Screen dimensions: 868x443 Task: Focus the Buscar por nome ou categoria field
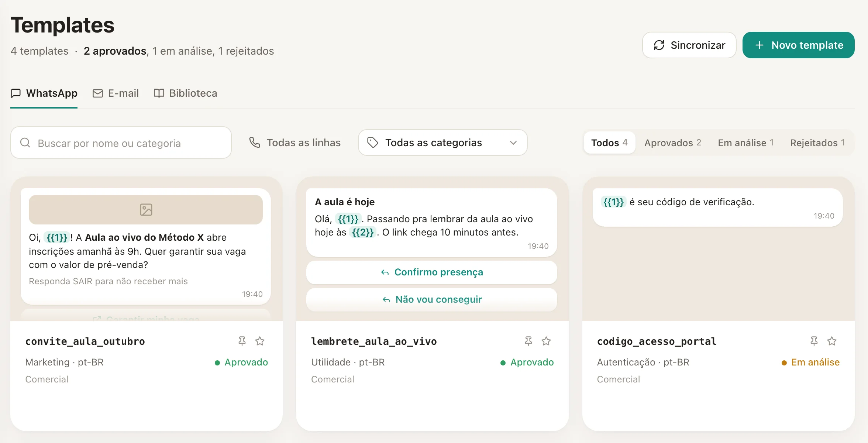pos(121,143)
